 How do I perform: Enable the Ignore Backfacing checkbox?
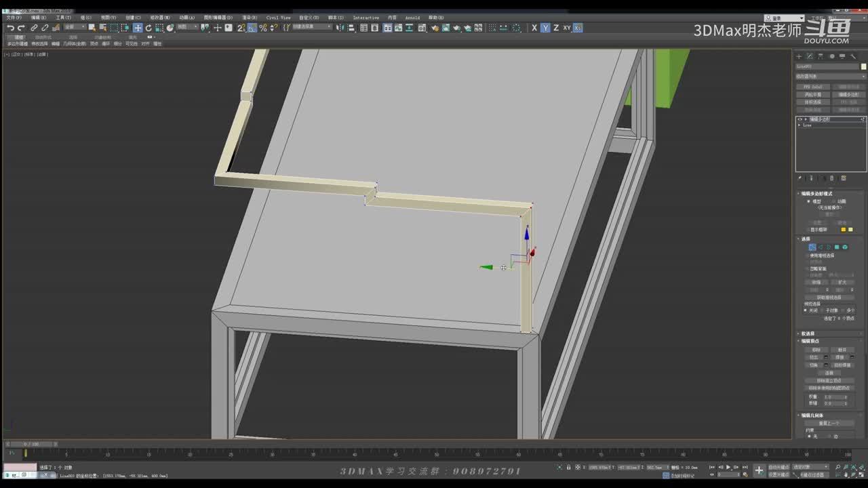click(x=807, y=268)
